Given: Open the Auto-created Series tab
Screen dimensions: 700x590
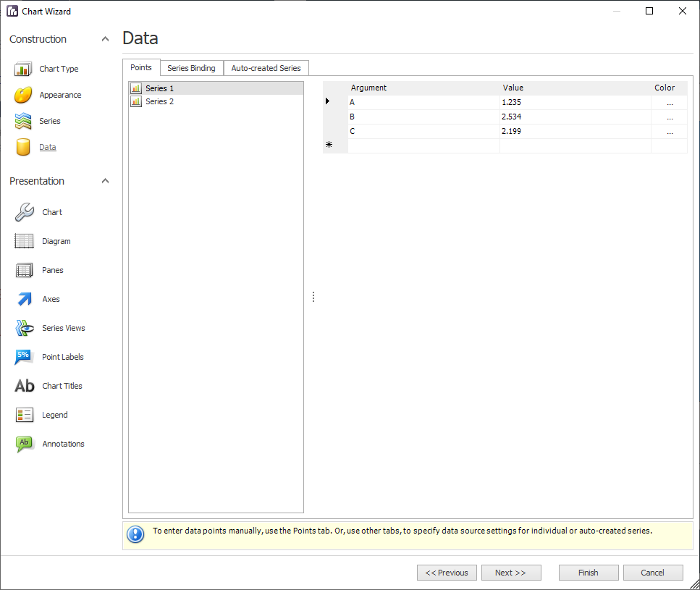Looking at the screenshot, I should (x=266, y=67).
